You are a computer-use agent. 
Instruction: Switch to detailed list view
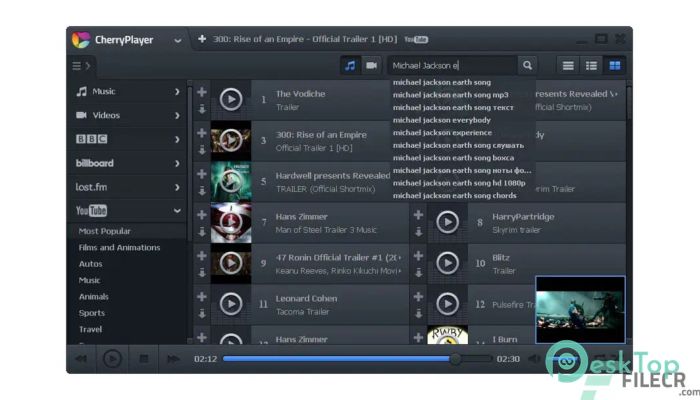coord(591,66)
